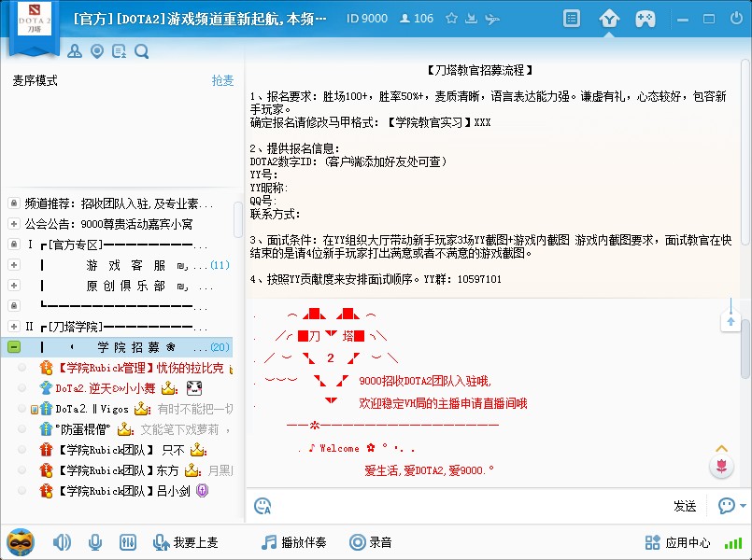Click the scroll-to-top arrow in chat
Viewport: 752px width, 560px height.
731,321
